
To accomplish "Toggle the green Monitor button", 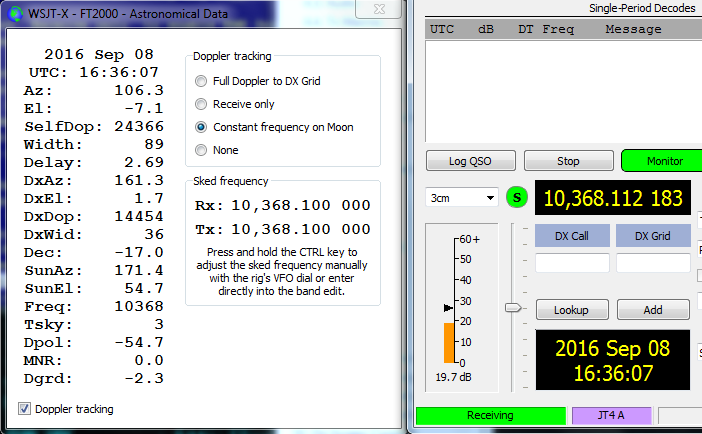I will point(664,161).
